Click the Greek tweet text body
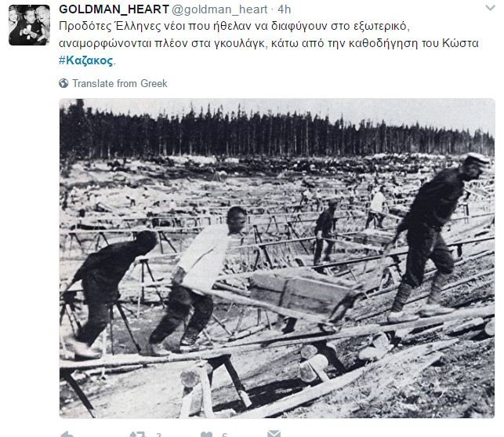504x437 pixels. (x=269, y=43)
